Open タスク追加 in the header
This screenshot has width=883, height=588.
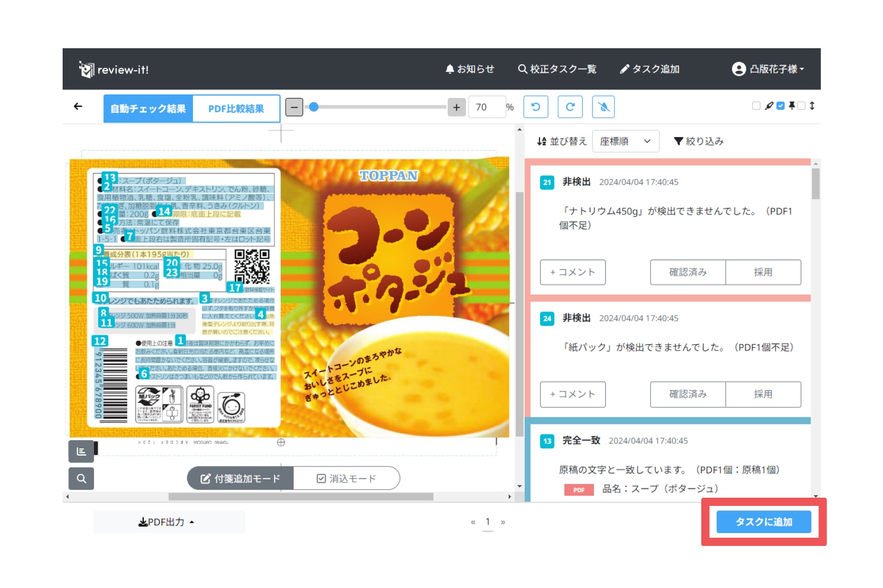[649, 69]
